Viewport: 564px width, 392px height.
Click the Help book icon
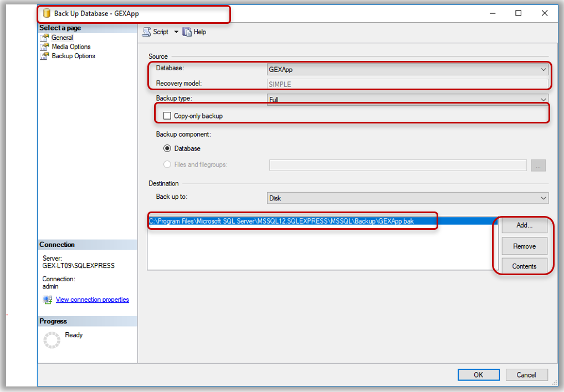[x=187, y=32]
